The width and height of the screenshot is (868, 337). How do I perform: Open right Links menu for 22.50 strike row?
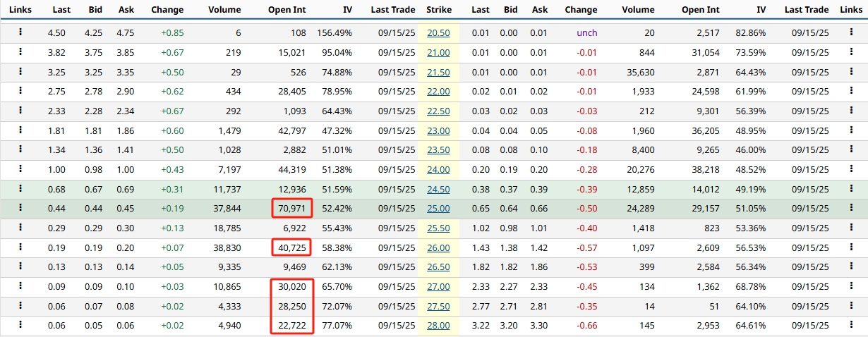pyautogui.click(x=850, y=111)
